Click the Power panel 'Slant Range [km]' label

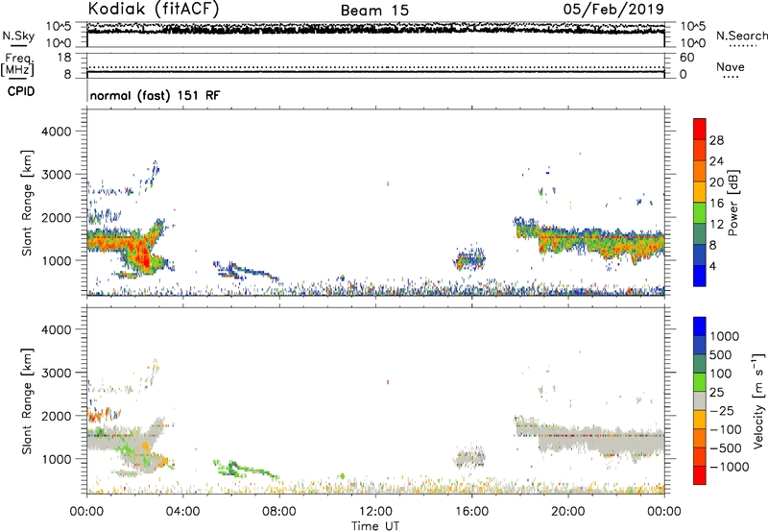[x=27, y=203]
